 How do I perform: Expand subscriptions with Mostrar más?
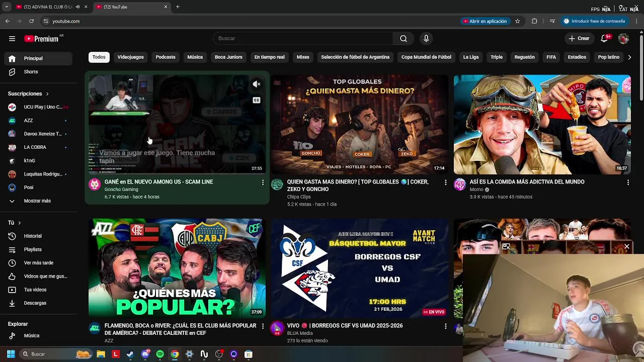click(x=38, y=201)
